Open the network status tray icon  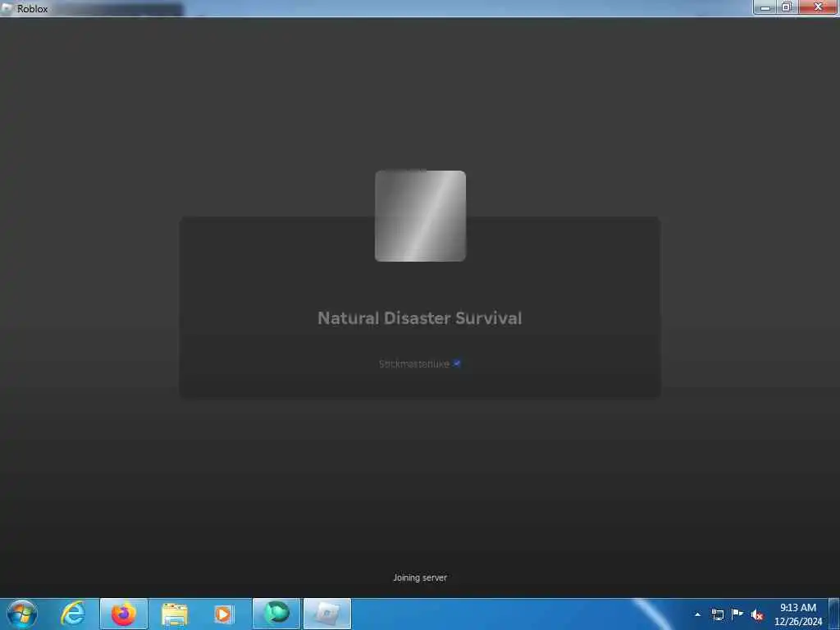coord(717,614)
